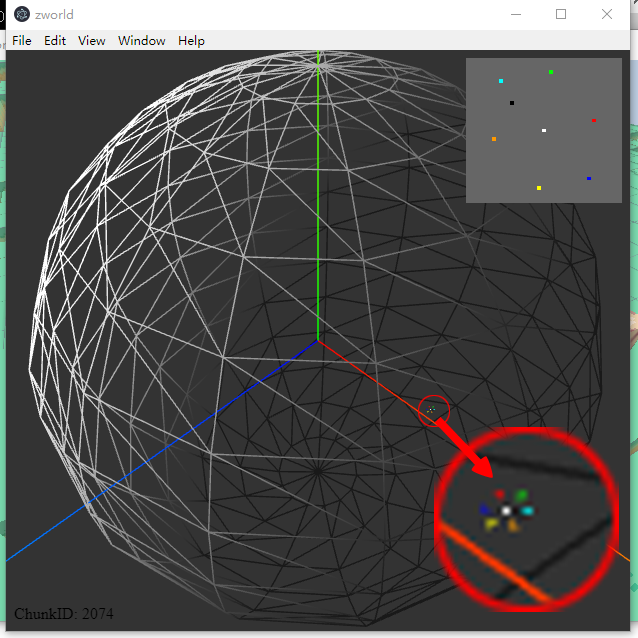This screenshot has width=638, height=638.
Task: Open the Help menu
Action: 191,41
